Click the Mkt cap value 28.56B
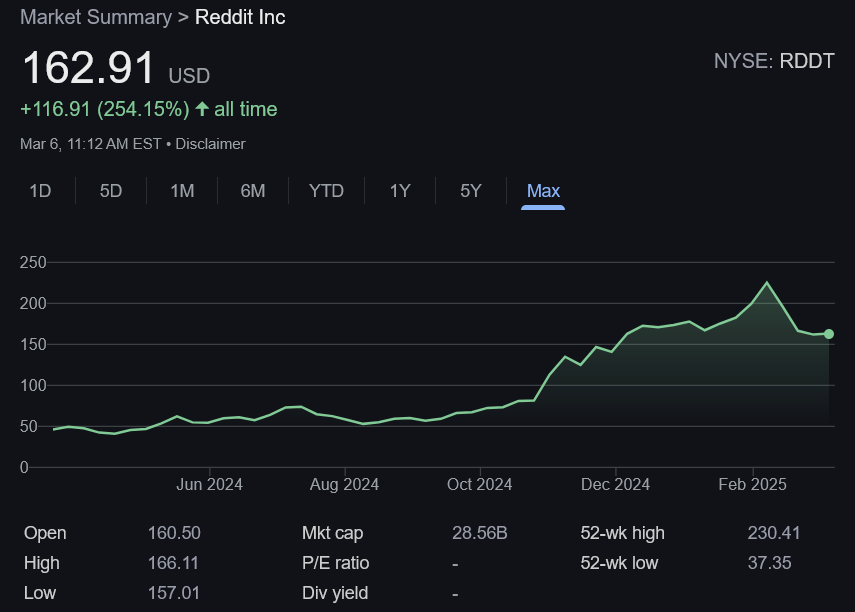This screenshot has height=612, width=855. [x=480, y=533]
